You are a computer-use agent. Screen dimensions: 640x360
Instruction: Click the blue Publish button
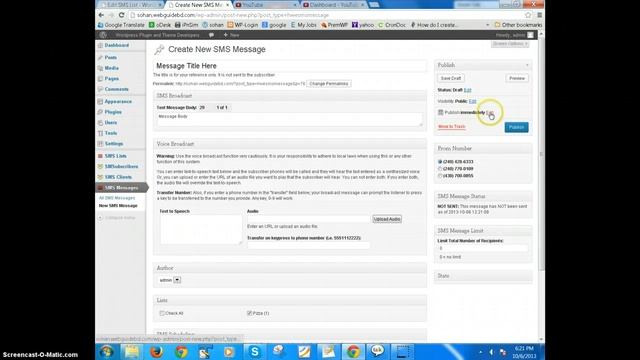coord(516,127)
